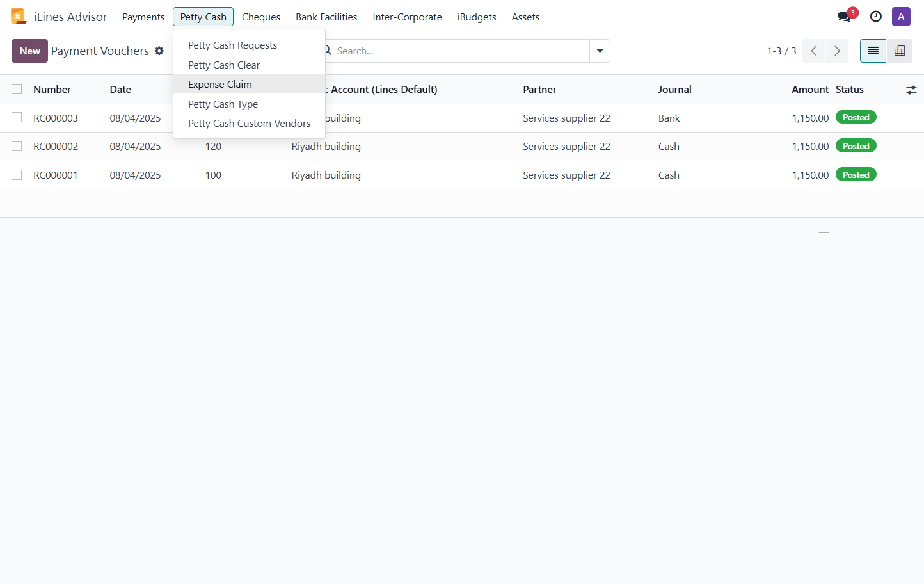
Task: Open the activities clock icon
Action: (x=876, y=17)
